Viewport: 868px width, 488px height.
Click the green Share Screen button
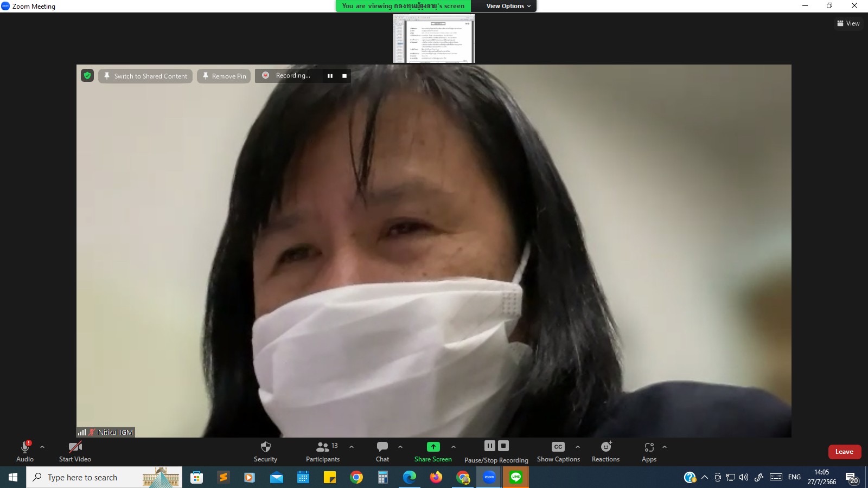[x=433, y=451]
